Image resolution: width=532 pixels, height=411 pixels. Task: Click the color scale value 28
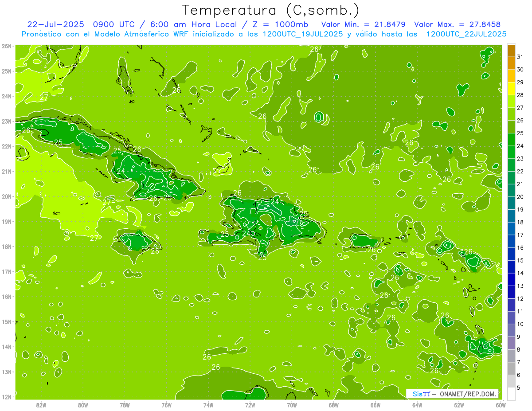[x=520, y=95]
